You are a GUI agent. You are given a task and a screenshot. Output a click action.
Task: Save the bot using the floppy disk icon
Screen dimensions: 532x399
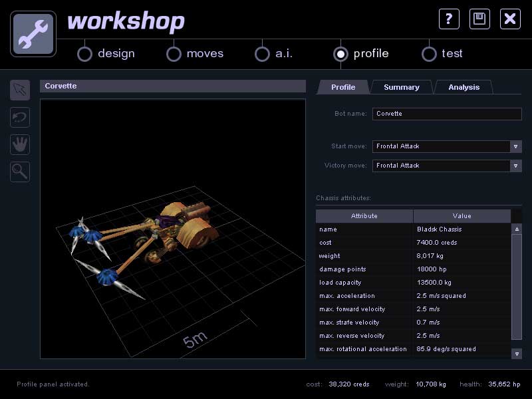click(479, 19)
